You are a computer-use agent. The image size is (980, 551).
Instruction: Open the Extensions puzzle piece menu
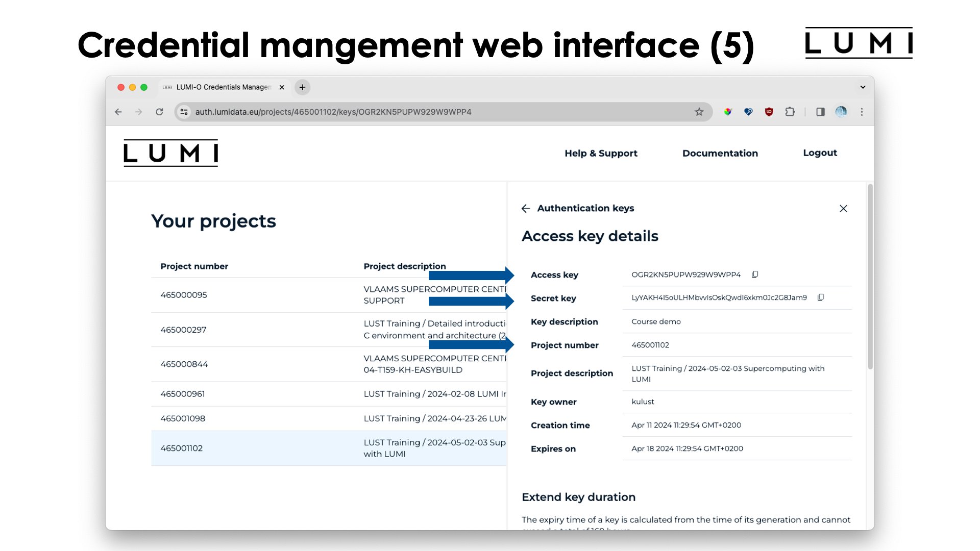(790, 112)
